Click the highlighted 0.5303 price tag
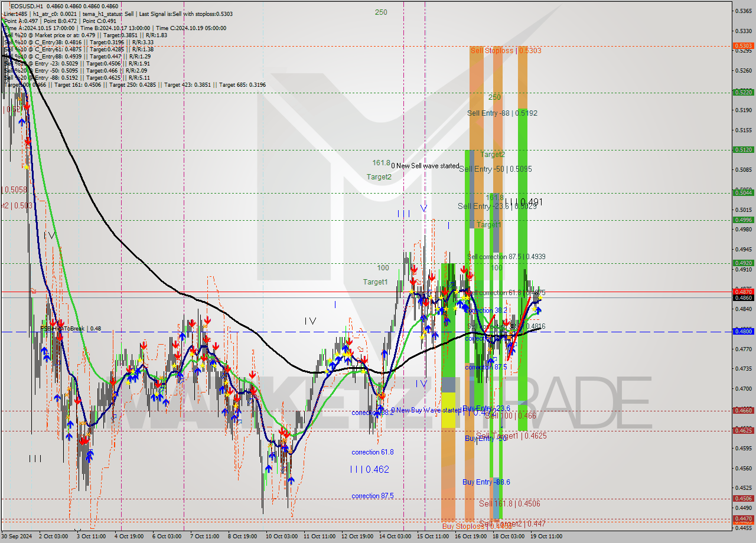756x543 pixels. pyautogui.click(x=743, y=45)
